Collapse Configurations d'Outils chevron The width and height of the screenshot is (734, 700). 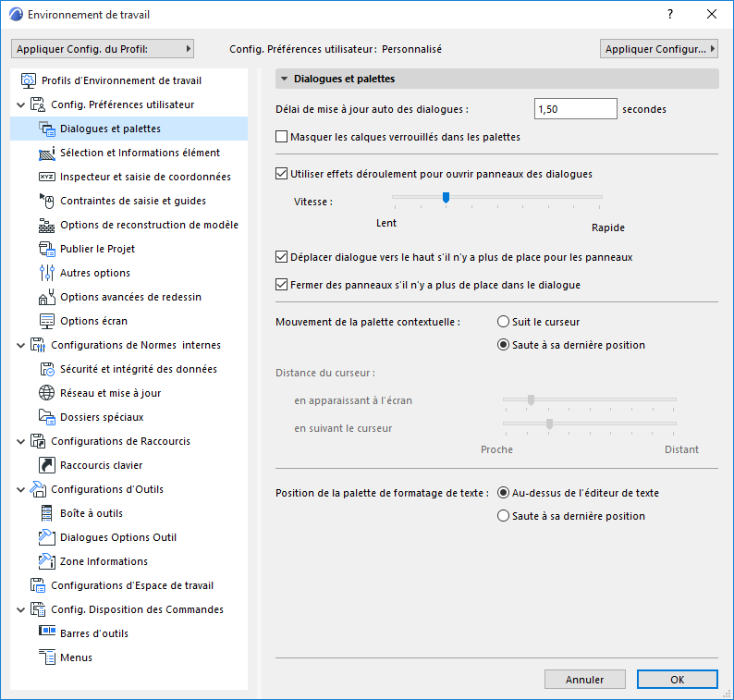pyautogui.click(x=20, y=490)
